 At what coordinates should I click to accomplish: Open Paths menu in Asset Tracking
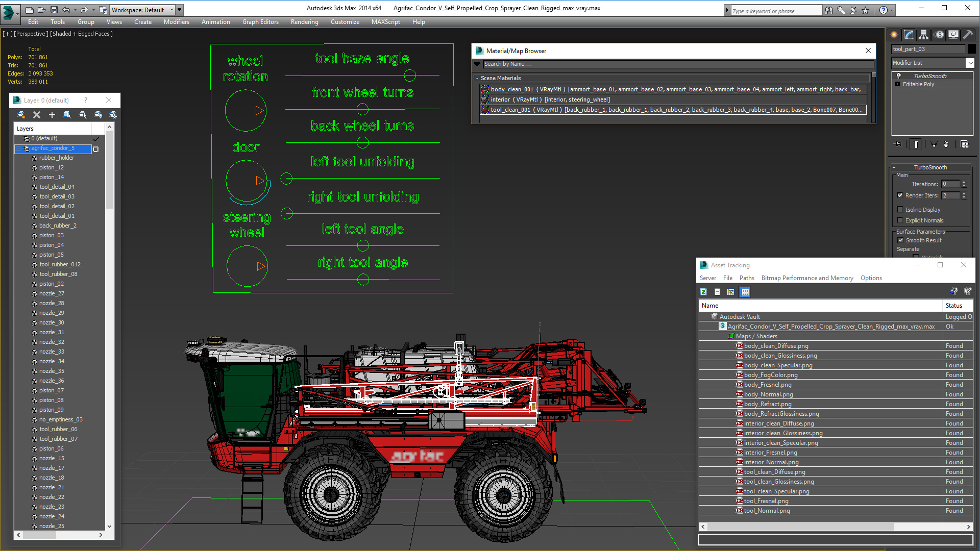point(746,278)
